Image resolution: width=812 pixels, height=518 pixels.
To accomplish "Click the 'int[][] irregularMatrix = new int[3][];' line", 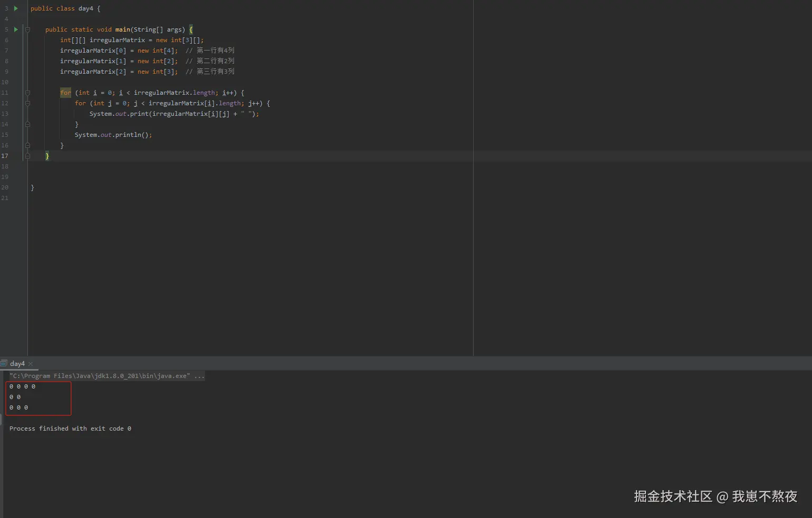I will [132, 40].
